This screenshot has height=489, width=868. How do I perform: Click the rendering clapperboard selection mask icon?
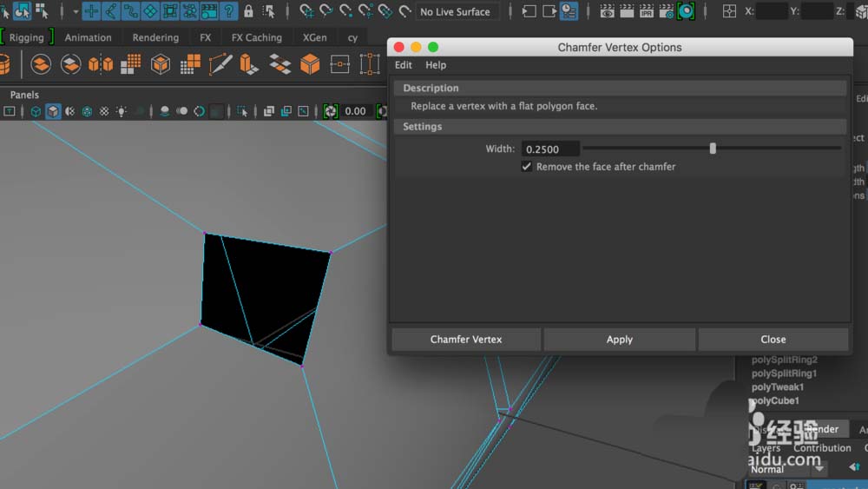point(209,11)
